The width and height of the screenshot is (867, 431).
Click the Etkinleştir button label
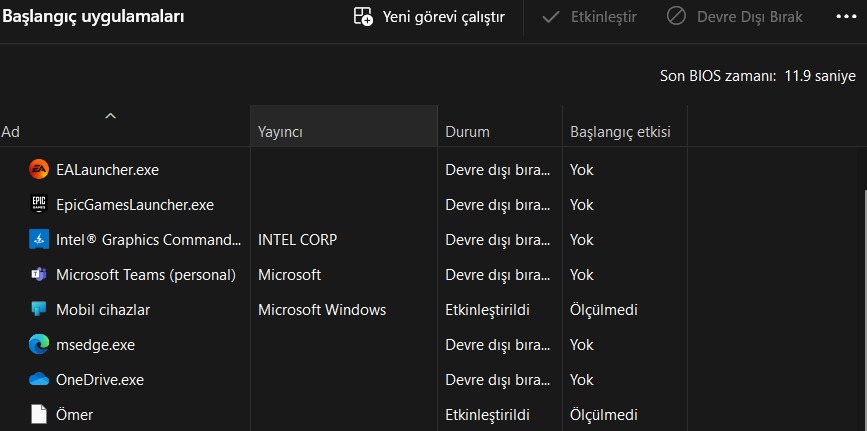[x=603, y=17]
